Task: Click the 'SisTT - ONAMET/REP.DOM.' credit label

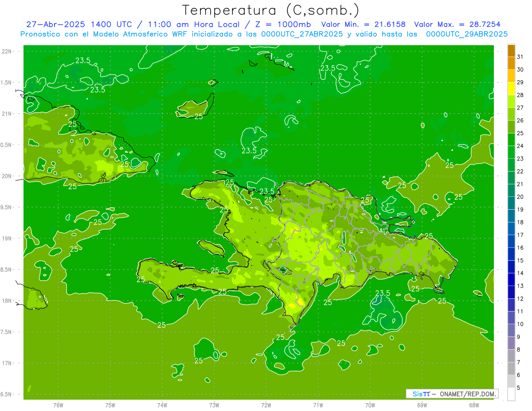Action: 452,394
